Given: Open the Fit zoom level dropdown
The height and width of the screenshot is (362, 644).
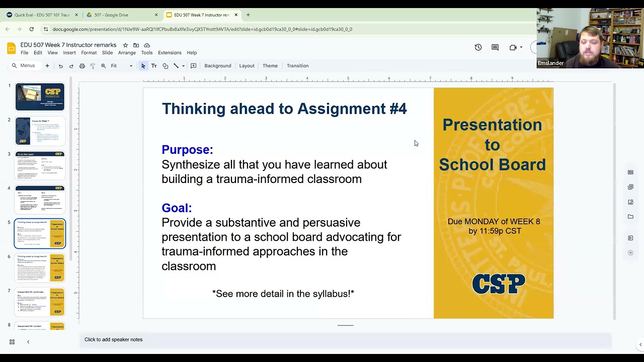Looking at the screenshot, I should point(121,66).
